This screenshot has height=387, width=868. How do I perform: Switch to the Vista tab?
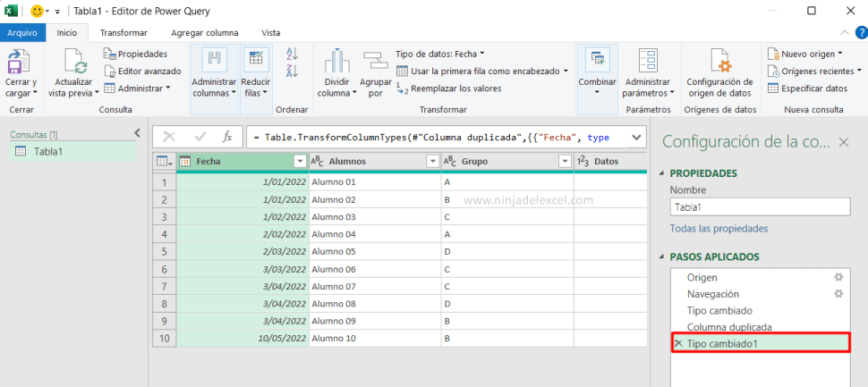pyautogui.click(x=271, y=32)
